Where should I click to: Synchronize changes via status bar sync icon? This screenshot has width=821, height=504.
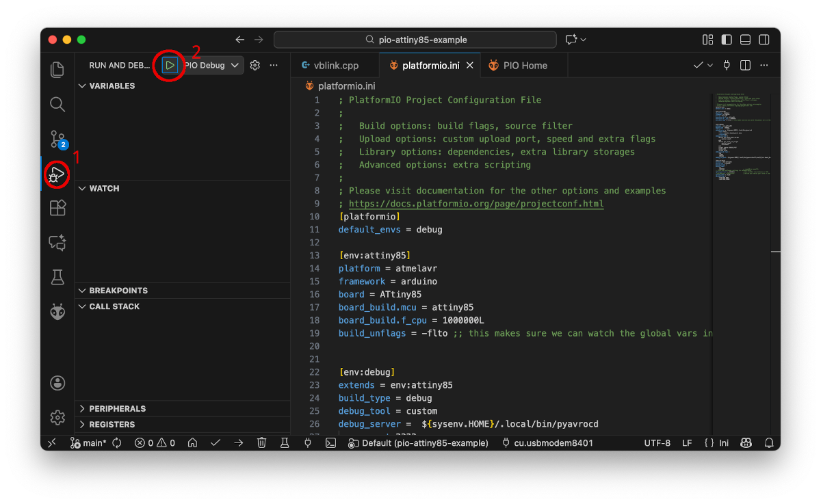click(117, 443)
